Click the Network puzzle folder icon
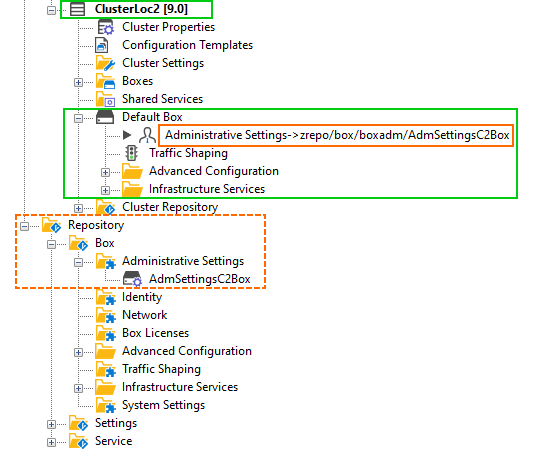 [105, 315]
